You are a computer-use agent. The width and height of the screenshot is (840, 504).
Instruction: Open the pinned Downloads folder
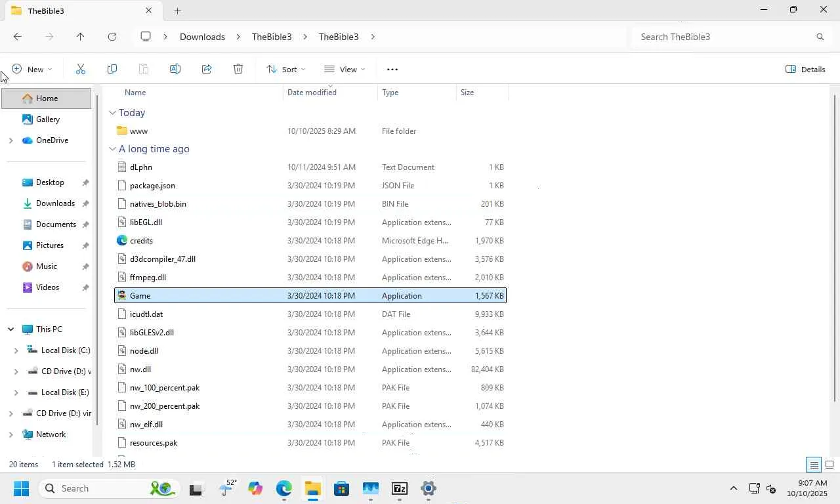(x=55, y=203)
